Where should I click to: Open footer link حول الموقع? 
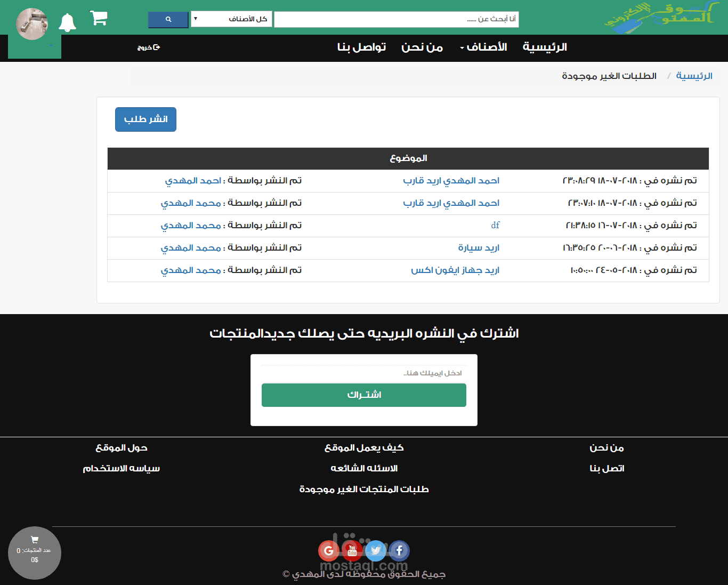122,448
